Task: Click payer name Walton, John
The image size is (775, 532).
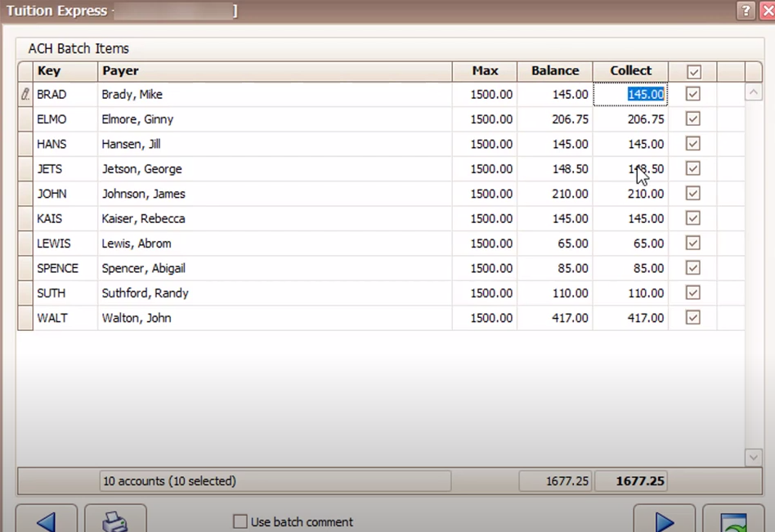Action: tap(137, 318)
